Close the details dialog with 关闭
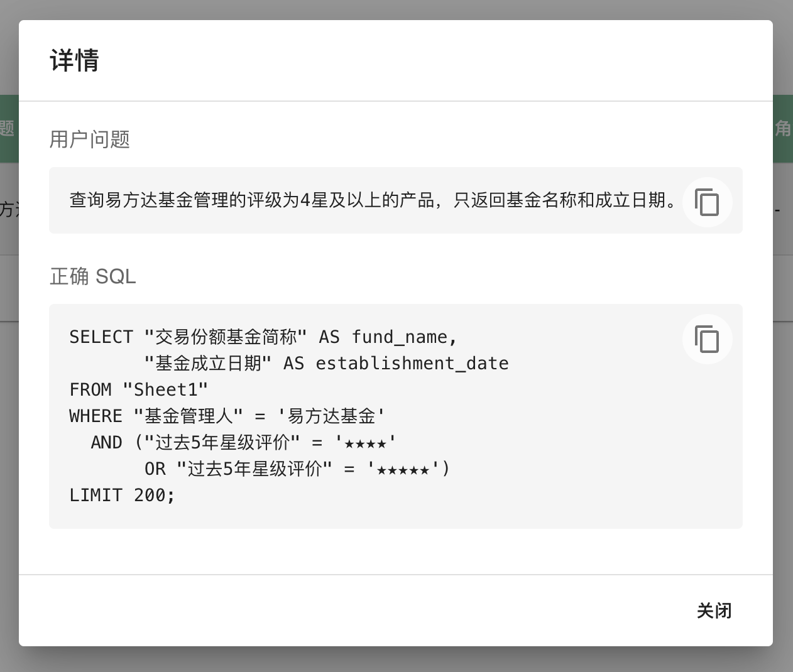Viewport: 793px width, 672px height. pos(714,610)
